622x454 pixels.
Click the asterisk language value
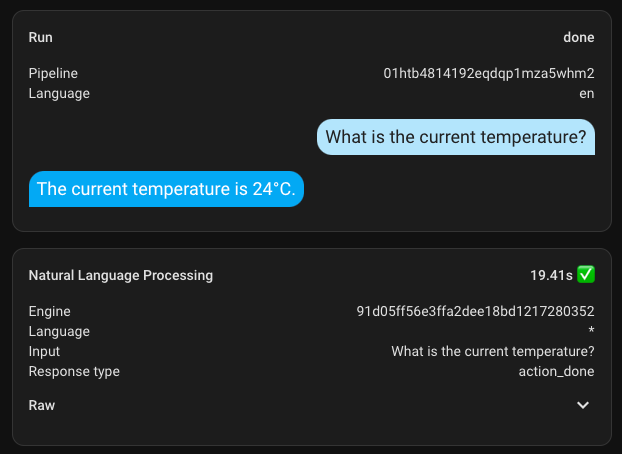tap(591, 332)
